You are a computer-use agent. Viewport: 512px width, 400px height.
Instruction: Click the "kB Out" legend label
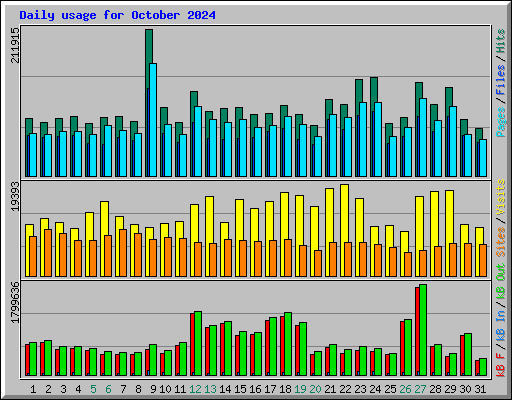[x=501, y=282]
